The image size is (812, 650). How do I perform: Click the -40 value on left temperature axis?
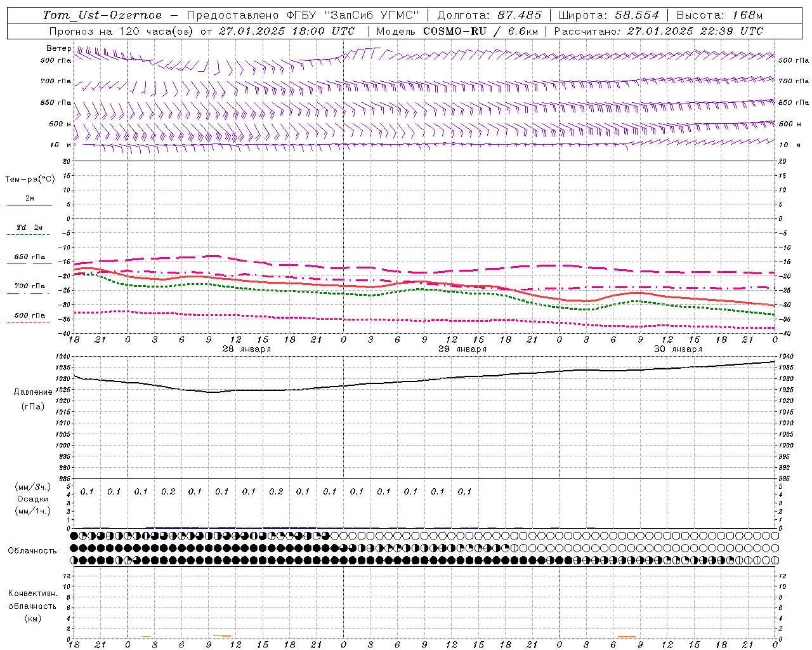pyautogui.click(x=65, y=333)
